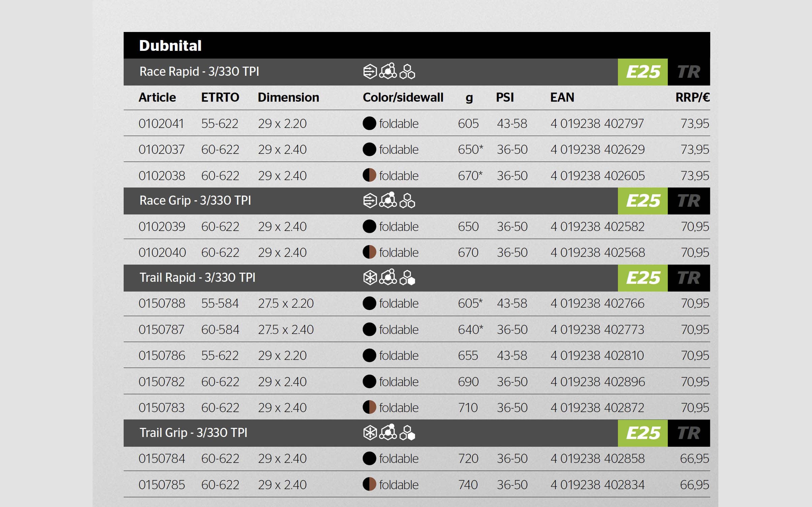
Task: Click the black-brown sidewall dot for article 0150785
Action: point(369,484)
